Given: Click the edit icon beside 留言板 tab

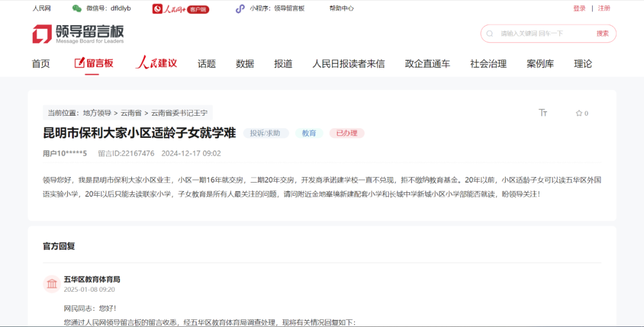Looking at the screenshot, I should point(79,63).
